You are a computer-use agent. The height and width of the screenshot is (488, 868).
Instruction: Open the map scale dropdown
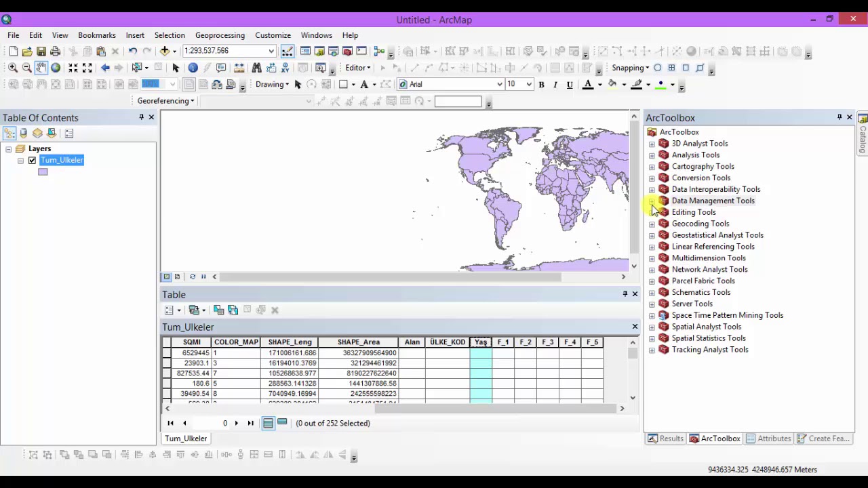point(271,52)
